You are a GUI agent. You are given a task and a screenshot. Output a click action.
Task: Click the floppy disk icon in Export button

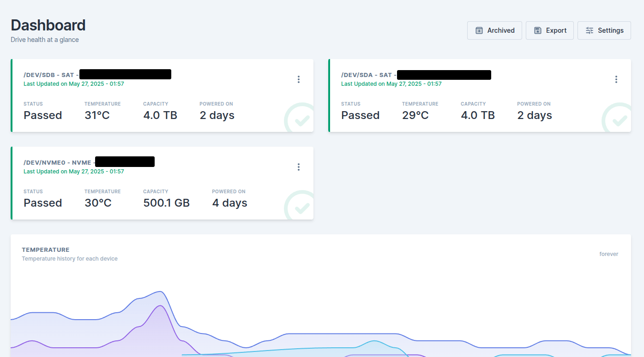[537, 30]
